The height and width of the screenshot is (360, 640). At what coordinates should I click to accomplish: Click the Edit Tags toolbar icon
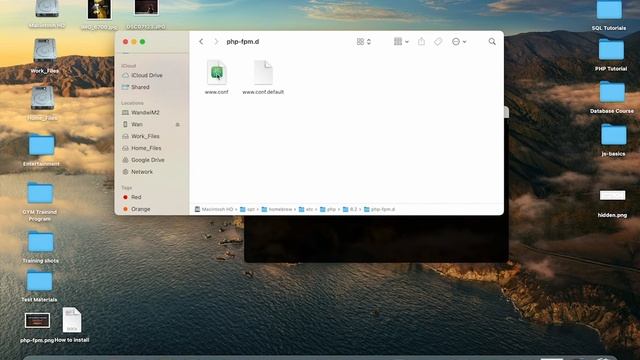click(438, 41)
